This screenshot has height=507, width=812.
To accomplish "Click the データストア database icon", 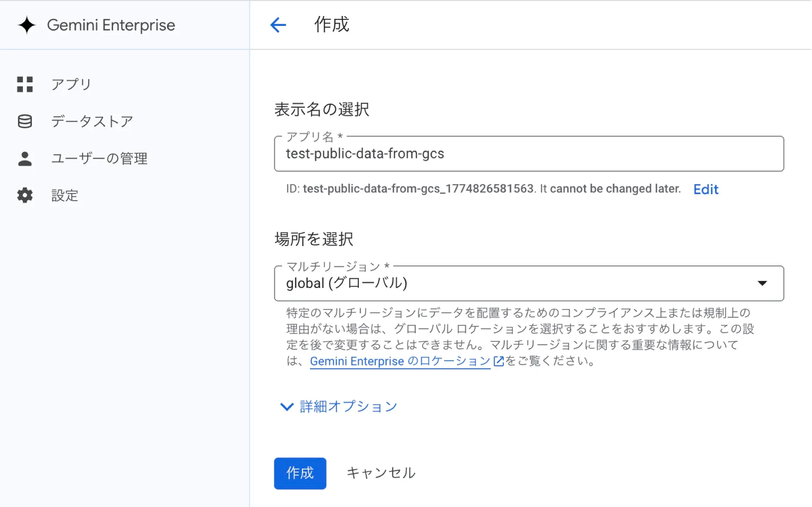I will (x=25, y=121).
